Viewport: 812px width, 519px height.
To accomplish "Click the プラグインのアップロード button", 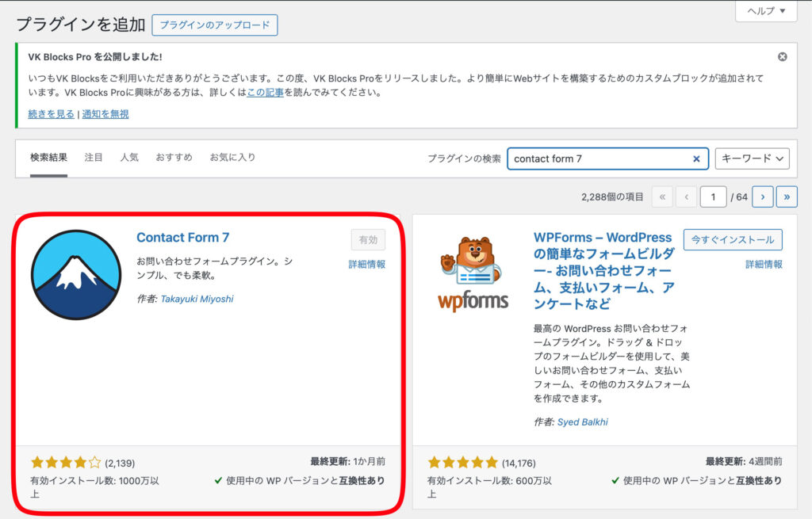I will click(x=214, y=25).
